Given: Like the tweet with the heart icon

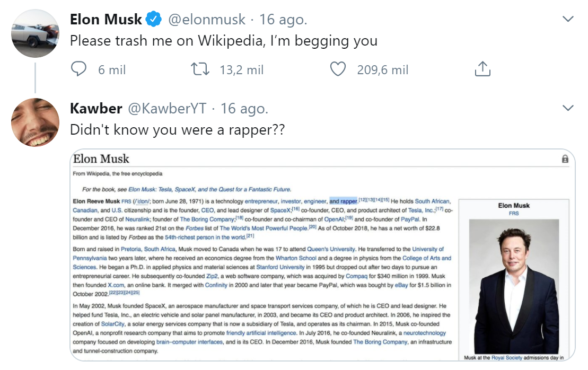Looking at the screenshot, I should 338,69.
